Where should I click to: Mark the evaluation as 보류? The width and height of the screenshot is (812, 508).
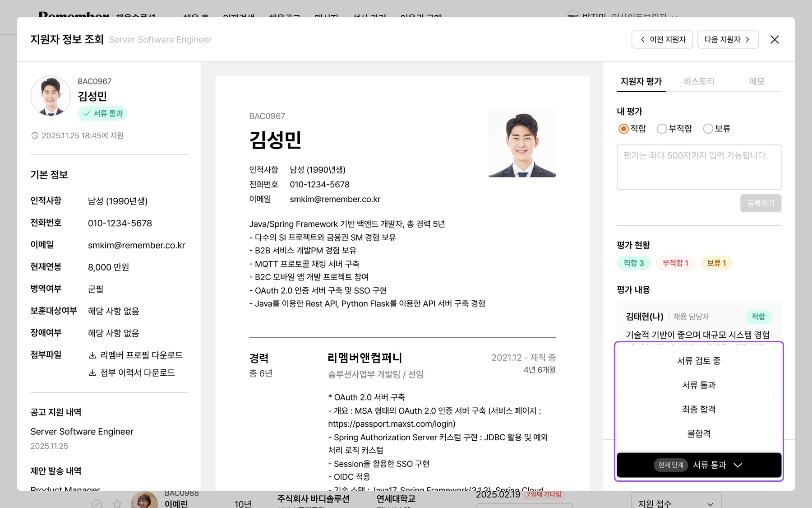click(x=708, y=129)
